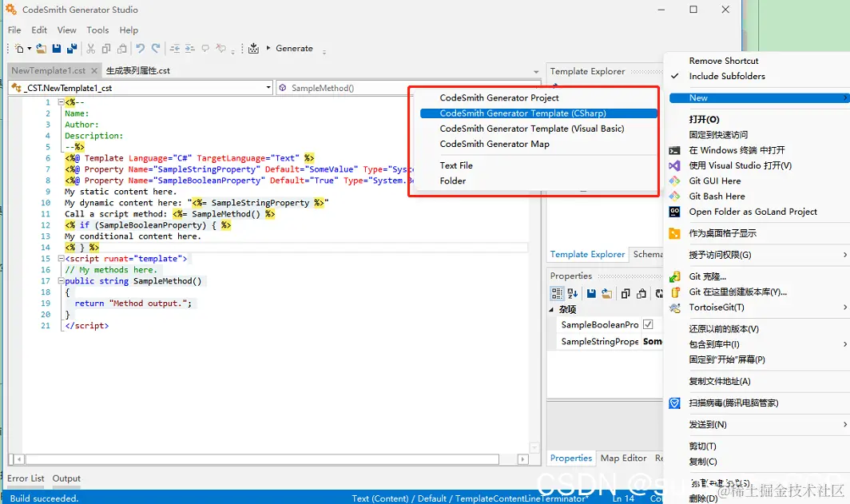Click the Git GUI Here icon

674,181
